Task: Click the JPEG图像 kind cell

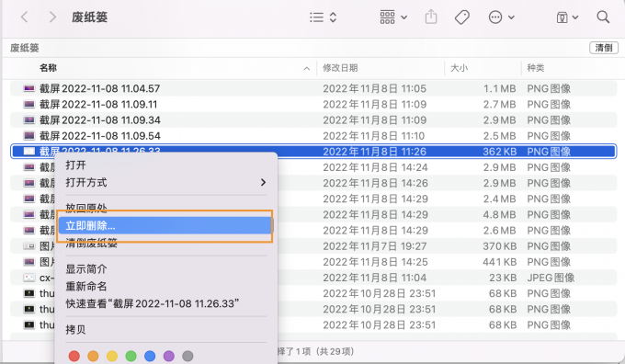Action: pos(551,278)
